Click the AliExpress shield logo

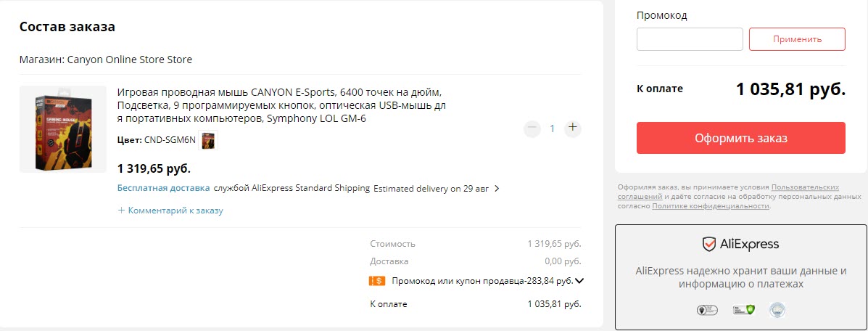(710, 244)
